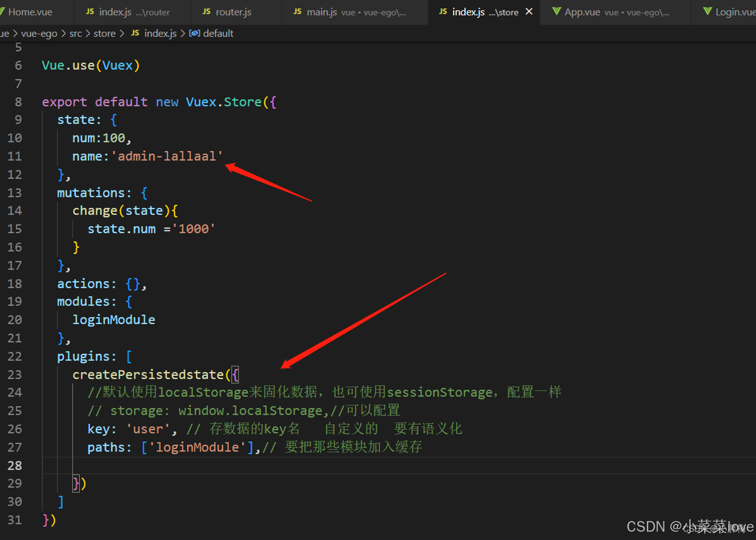The image size is (756, 540).
Task: Expand the store breadcrumb segment
Action: (x=104, y=34)
